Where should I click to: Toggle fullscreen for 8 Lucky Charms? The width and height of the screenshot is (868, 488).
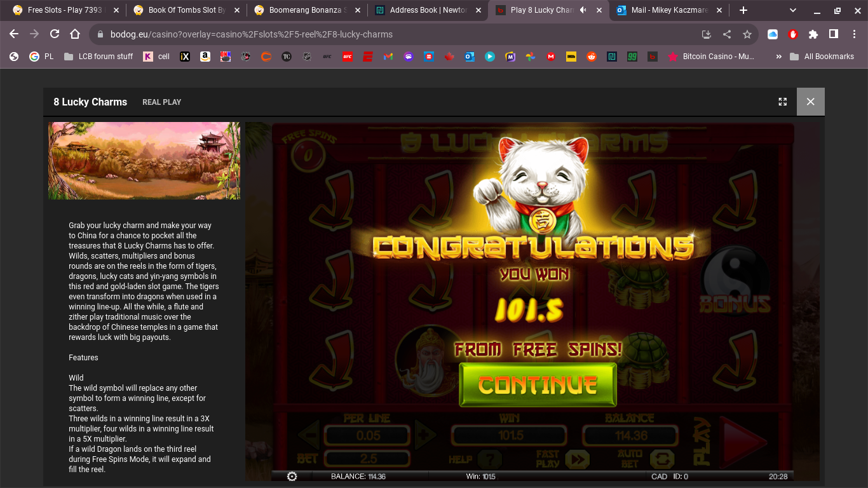tap(783, 102)
